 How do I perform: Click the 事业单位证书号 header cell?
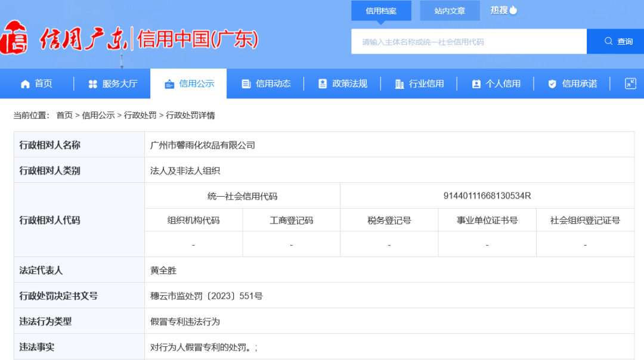(x=487, y=221)
